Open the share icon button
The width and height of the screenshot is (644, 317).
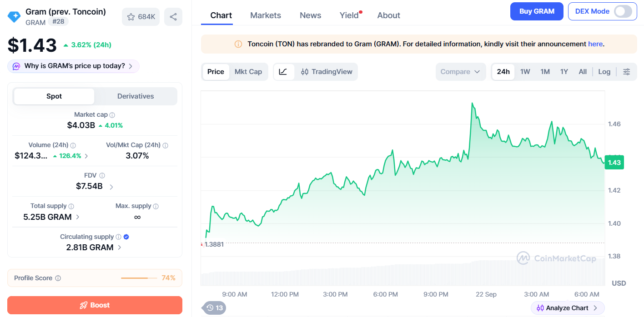[173, 17]
